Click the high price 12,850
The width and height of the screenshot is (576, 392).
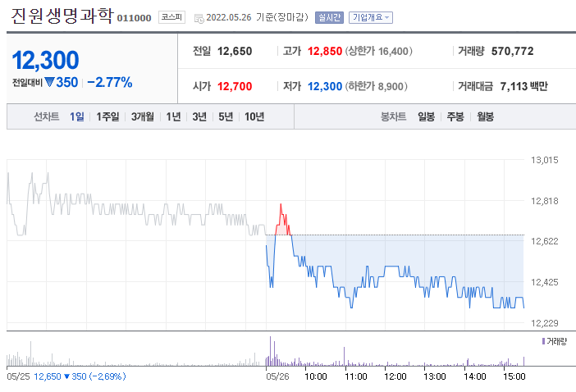(325, 51)
